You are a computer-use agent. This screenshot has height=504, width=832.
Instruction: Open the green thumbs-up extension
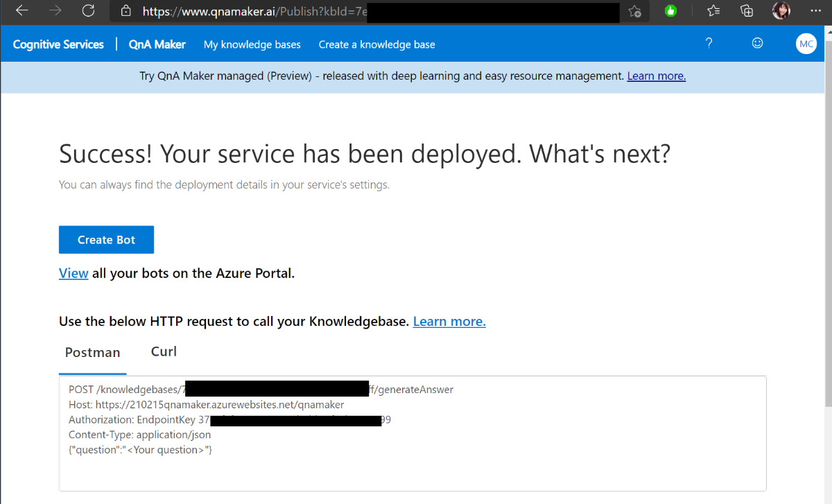pyautogui.click(x=671, y=10)
